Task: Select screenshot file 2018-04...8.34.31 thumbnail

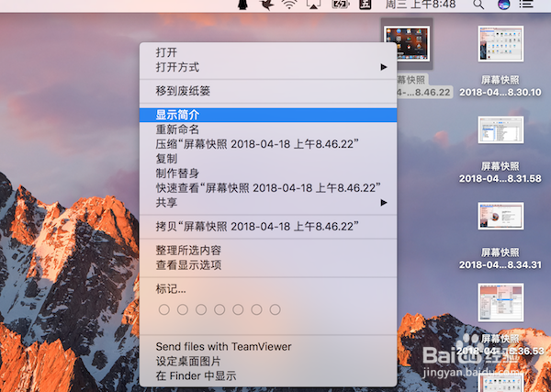Action: [x=500, y=216]
